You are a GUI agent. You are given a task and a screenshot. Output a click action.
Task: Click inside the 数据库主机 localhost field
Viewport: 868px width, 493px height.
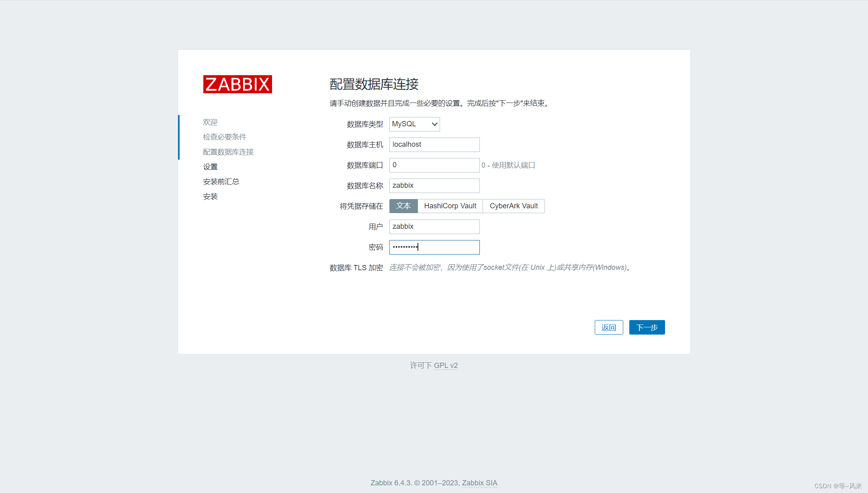point(434,144)
